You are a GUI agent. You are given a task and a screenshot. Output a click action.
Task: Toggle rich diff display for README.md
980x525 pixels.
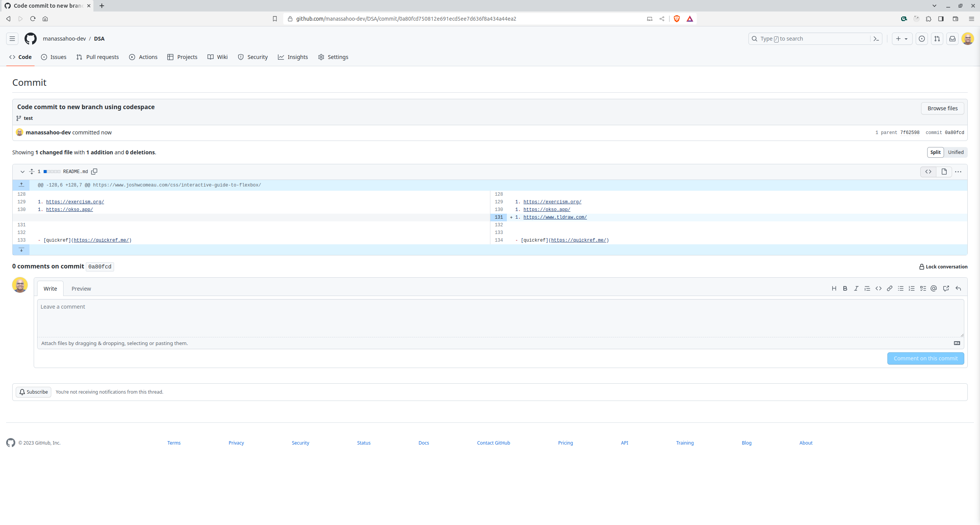click(944, 172)
